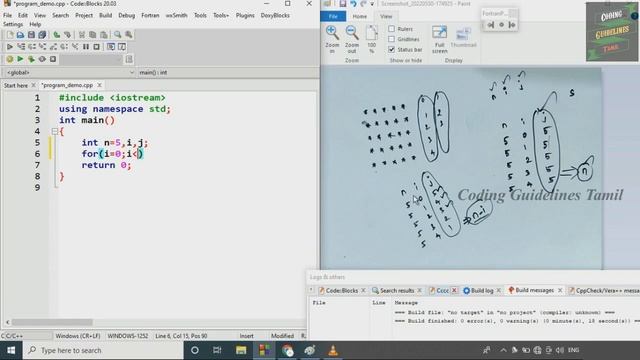This screenshot has width=640, height=360.
Task: Open the Debug menu
Action: pyautogui.click(x=127, y=16)
